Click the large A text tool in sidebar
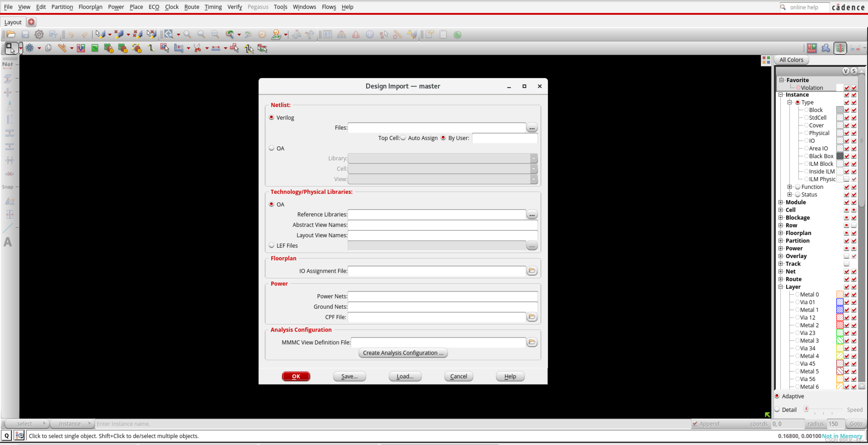The width and height of the screenshot is (868, 445). (x=8, y=242)
